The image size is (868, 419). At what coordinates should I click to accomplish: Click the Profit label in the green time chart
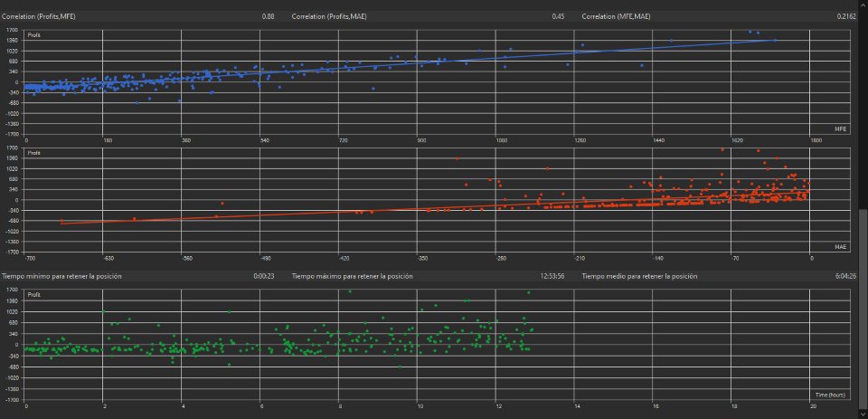(34, 295)
